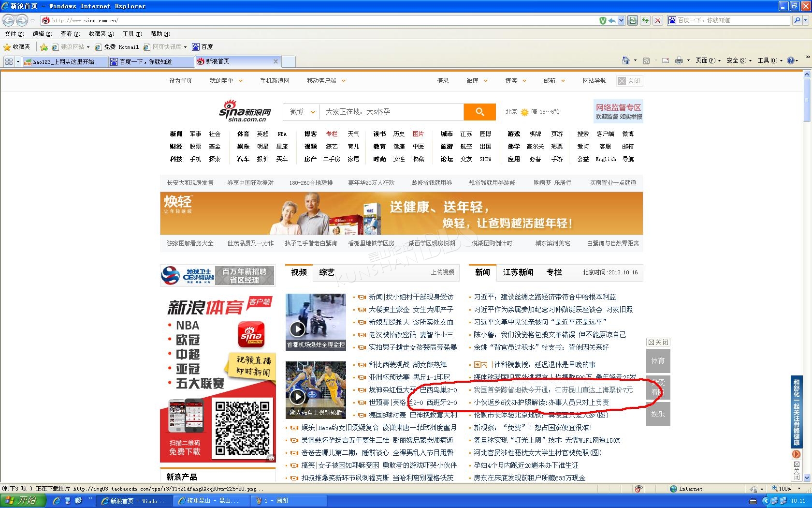Click the orange search button on Sina
812x508 pixels.
click(x=479, y=112)
